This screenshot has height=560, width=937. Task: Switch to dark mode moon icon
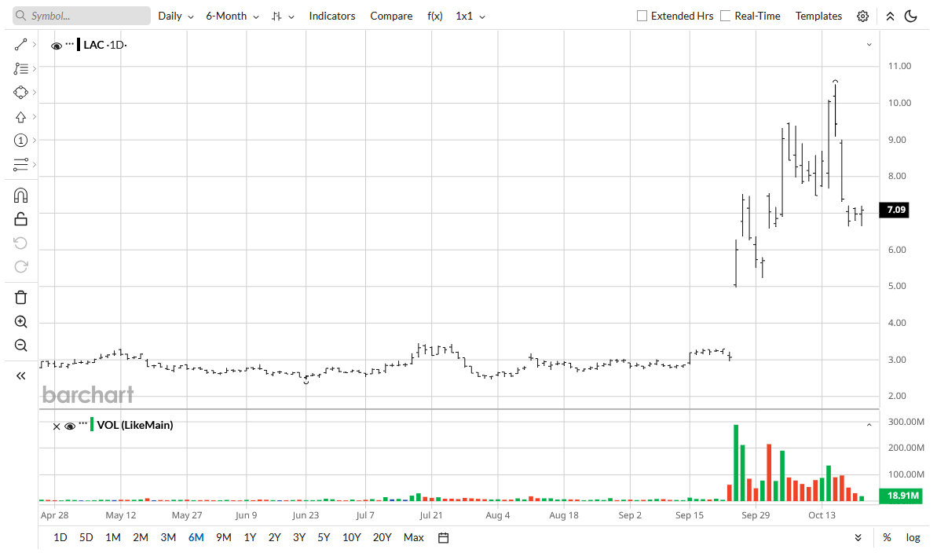pyautogui.click(x=911, y=16)
